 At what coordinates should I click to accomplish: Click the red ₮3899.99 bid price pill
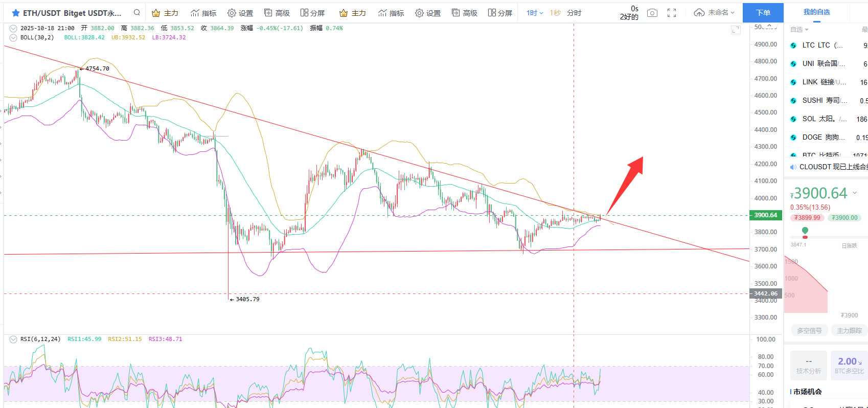807,218
